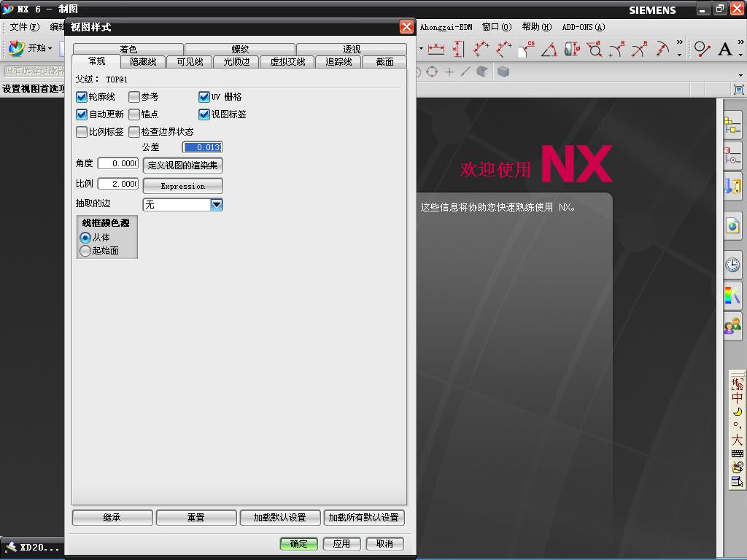Switch to the 着色 tab
The width and height of the screenshot is (747, 560).
[x=128, y=49]
